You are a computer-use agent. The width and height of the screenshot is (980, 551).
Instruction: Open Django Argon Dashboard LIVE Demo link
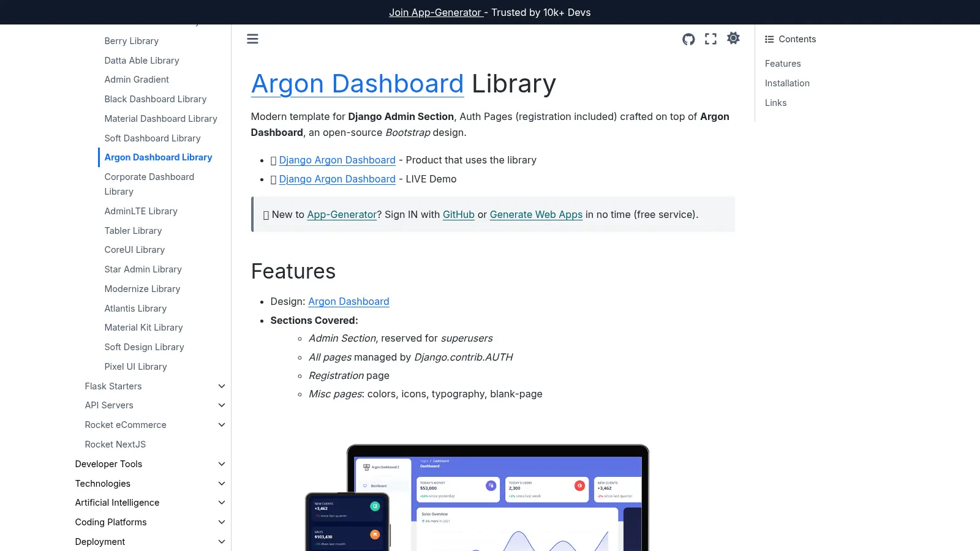[337, 179]
